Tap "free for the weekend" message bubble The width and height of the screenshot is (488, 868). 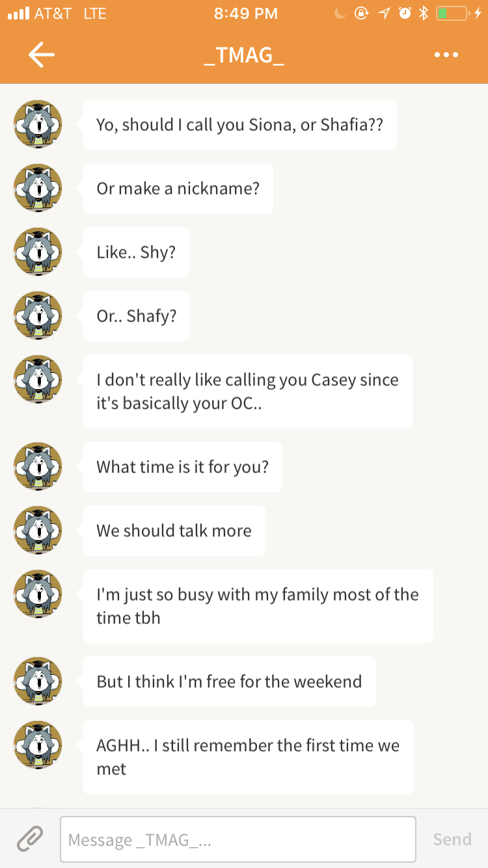point(229,682)
